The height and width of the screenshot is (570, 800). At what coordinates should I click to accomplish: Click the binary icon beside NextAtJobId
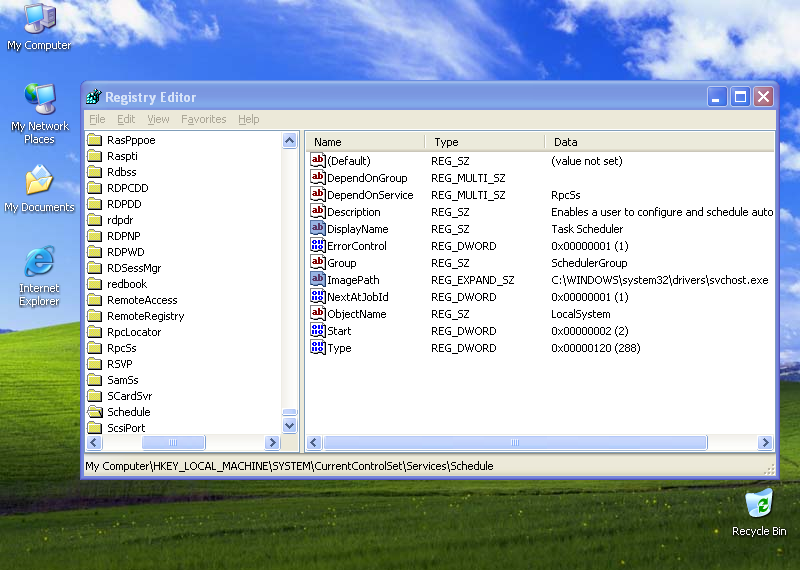[x=317, y=296]
